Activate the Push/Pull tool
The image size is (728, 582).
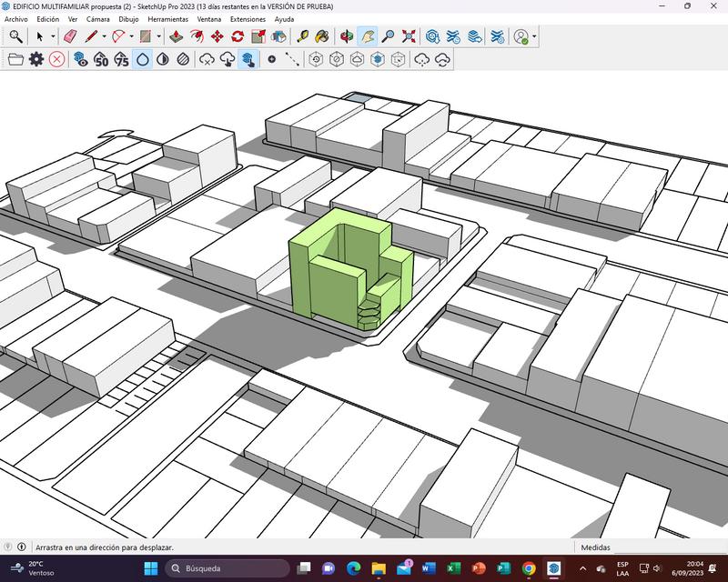pos(177,36)
